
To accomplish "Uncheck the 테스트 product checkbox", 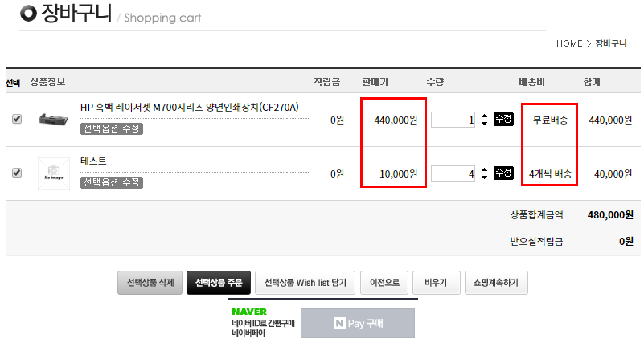I will click(x=17, y=172).
